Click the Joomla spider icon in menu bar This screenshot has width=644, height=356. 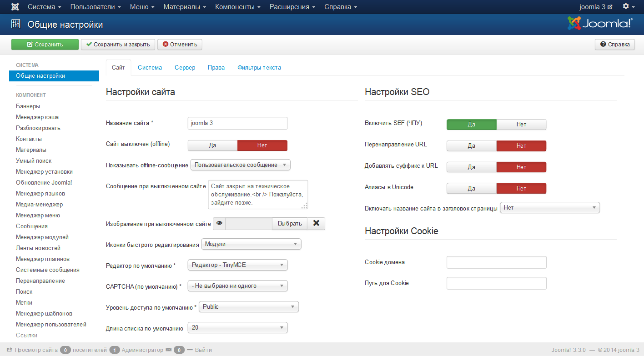coord(15,6)
